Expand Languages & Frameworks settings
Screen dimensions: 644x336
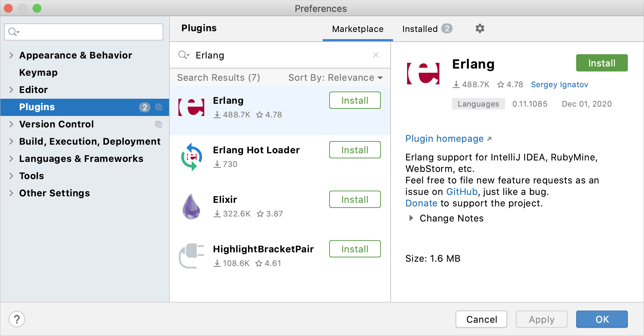coord(11,159)
